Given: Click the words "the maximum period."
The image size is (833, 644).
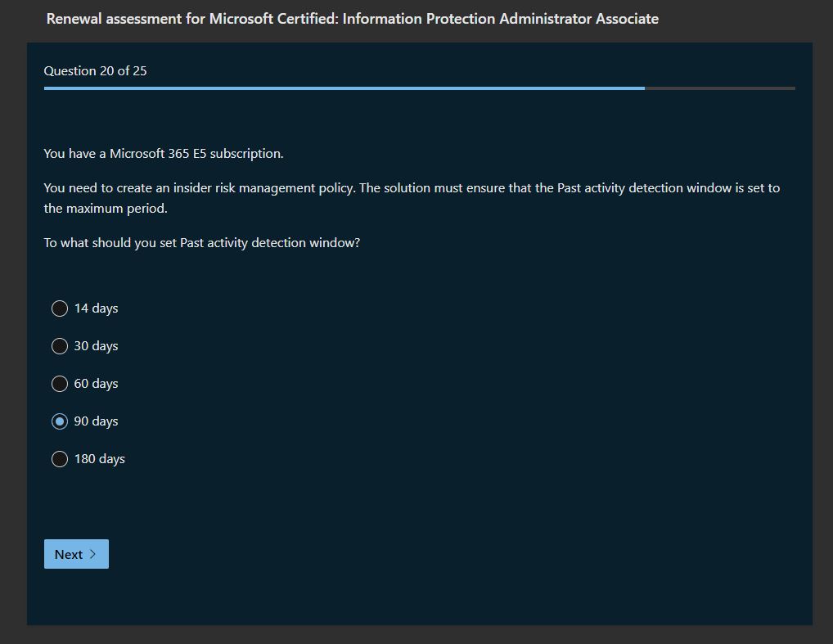Looking at the screenshot, I should coord(106,209).
